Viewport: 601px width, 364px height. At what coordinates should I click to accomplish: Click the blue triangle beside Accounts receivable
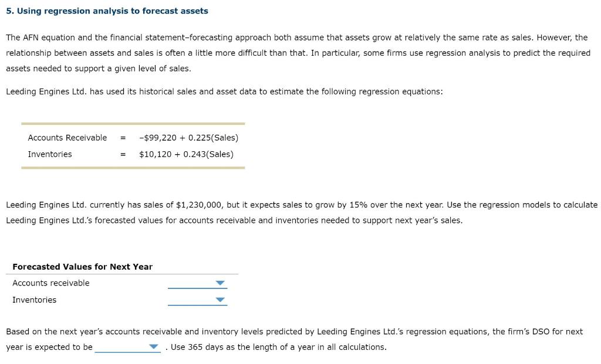coord(220,283)
